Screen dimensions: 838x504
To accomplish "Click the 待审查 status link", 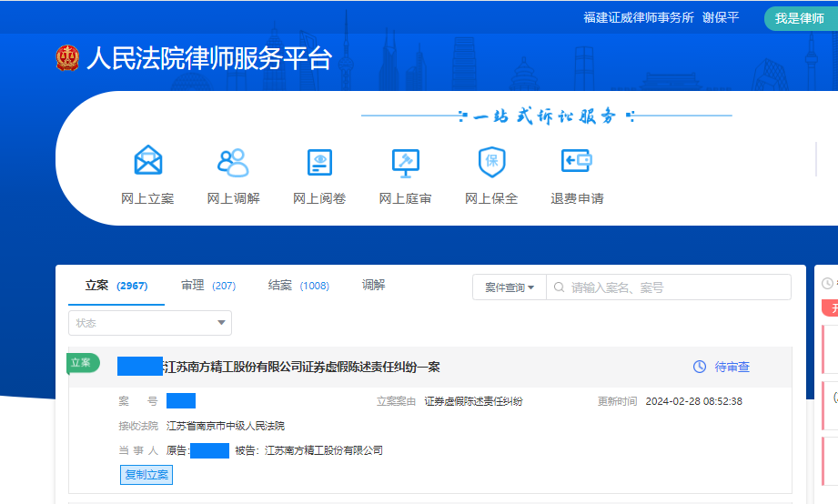I will click(x=732, y=368).
